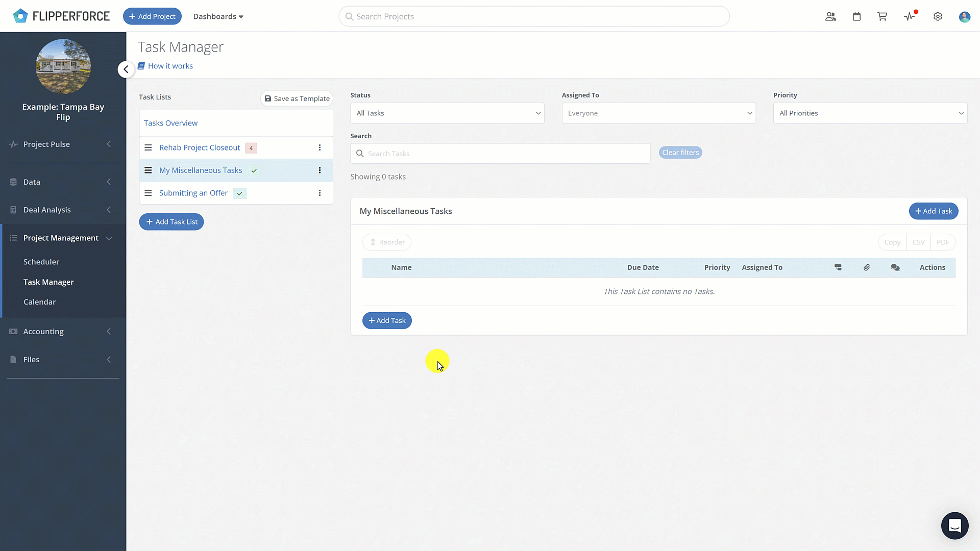Expand the Files sidebar section
980x551 pixels.
[63, 360]
